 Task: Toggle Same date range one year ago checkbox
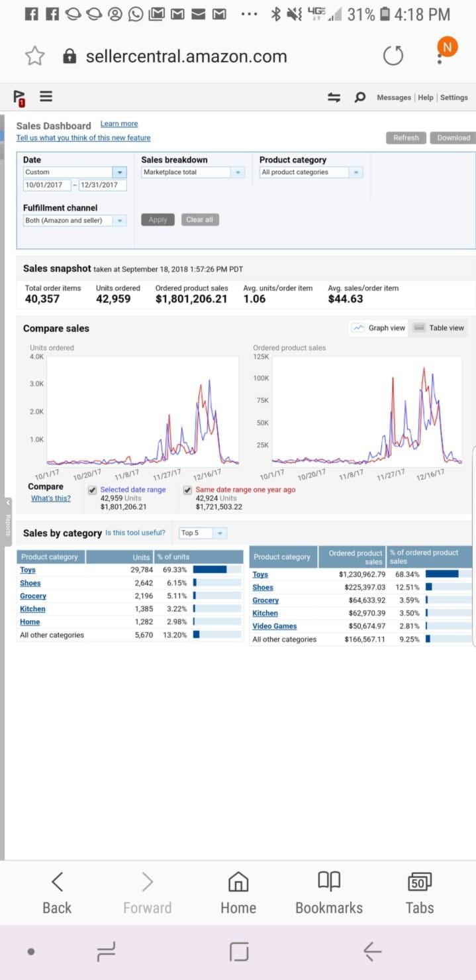[x=188, y=490]
